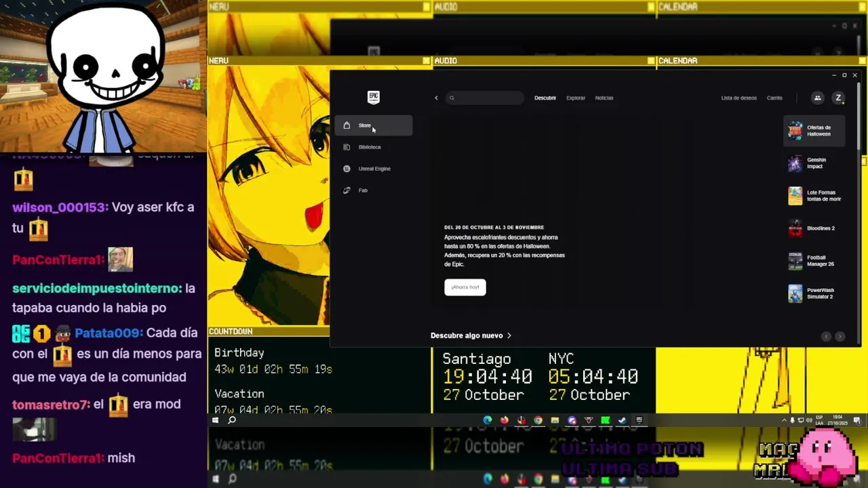This screenshot has width=868, height=488.
Task: Switch to the Noticias tab
Action: click(x=604, y=98)
